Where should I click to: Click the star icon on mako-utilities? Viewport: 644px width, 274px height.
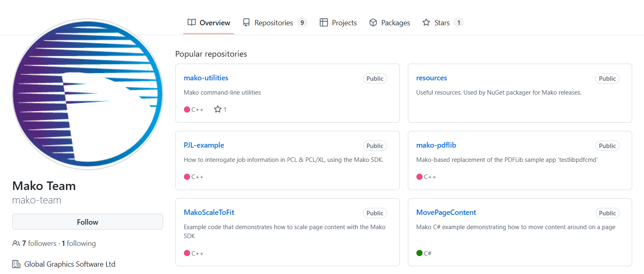(218, 109)
